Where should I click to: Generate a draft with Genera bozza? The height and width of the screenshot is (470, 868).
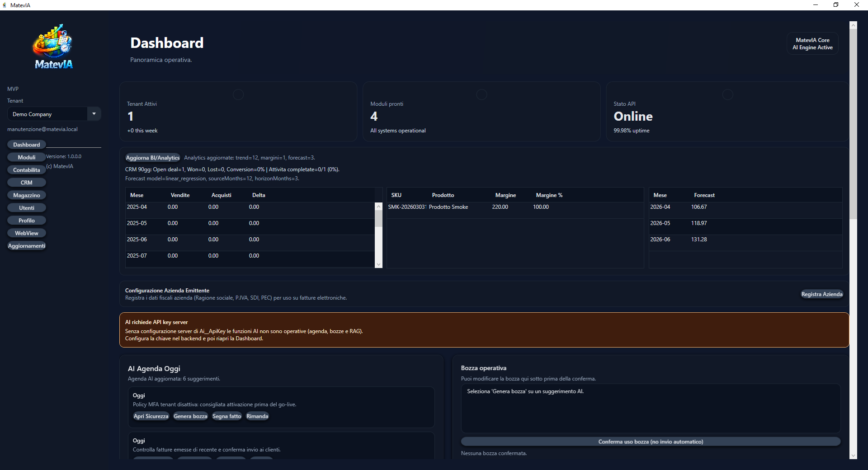tap(190, 416)
